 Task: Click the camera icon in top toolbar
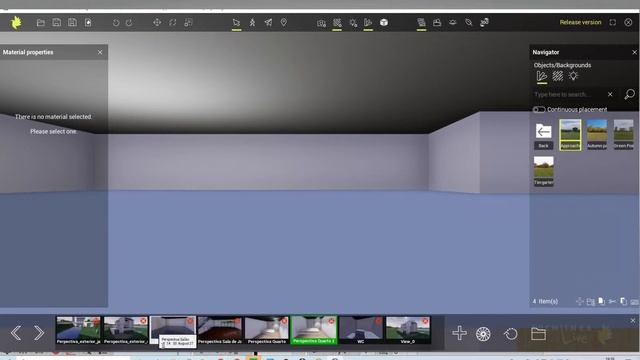321,23
